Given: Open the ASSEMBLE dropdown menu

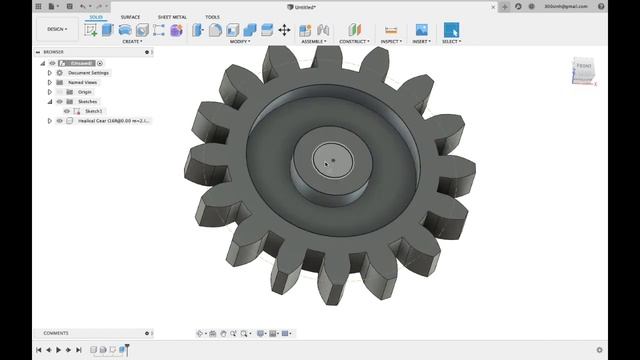Looking at the screenshot, I should pos(314,42).
